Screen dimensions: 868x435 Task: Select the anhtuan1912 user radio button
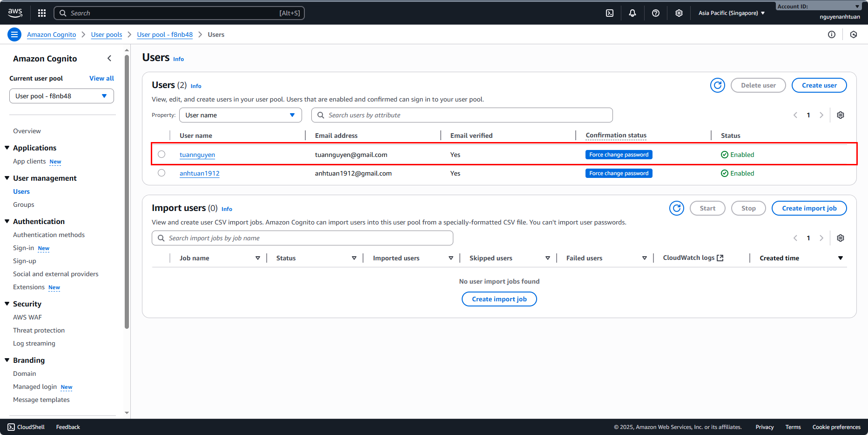[161, 173]
